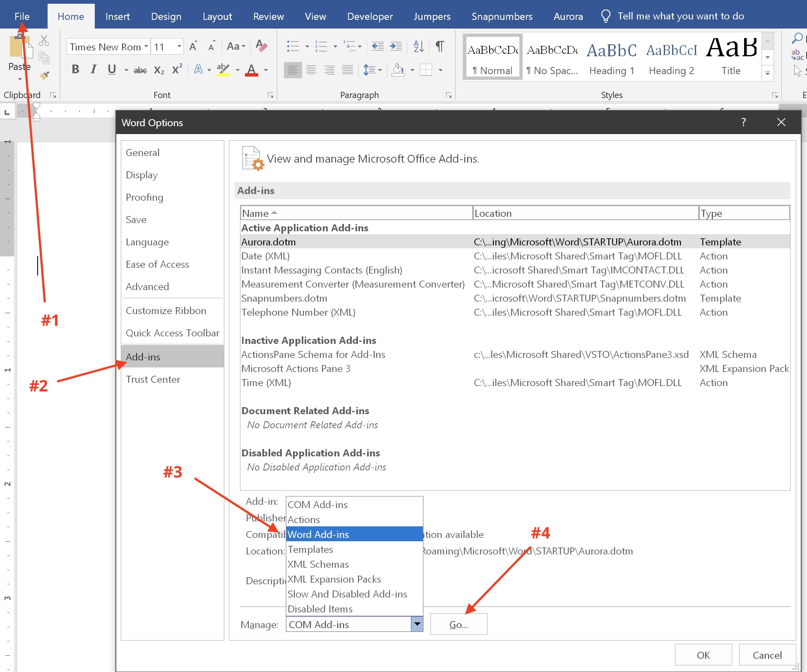Open the File tab
Screen dimensions: 807x672
pyautogui.click(x=22, y=16)
